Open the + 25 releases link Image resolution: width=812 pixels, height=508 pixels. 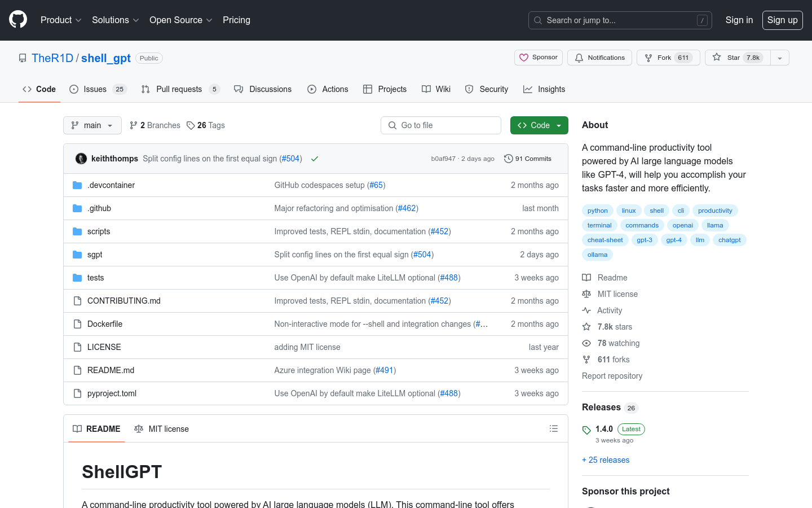pyautogui.click(x=606, y=460)
